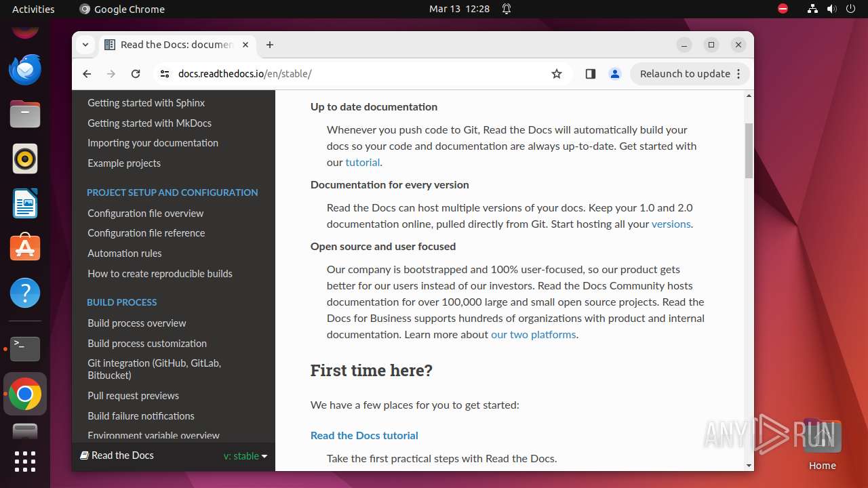Viewport: 868px width, 488px height.
Task: Click the power icon in system tray
Action: point(850,9)
